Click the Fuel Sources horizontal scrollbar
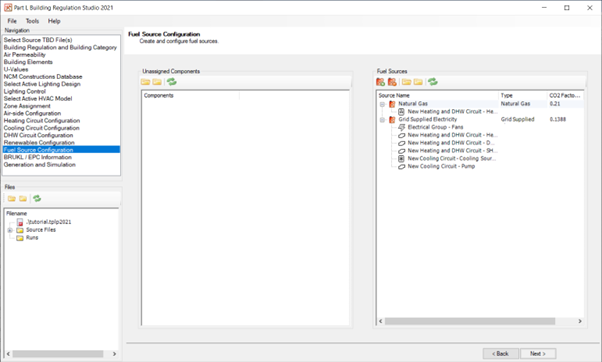Screen dimensions: 602x362 [x=480, y=321]
